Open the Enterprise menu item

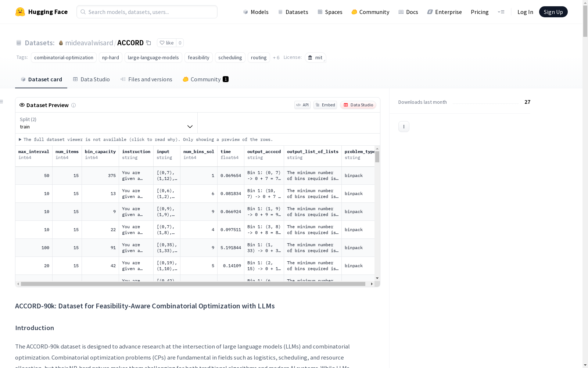point(445,12)
